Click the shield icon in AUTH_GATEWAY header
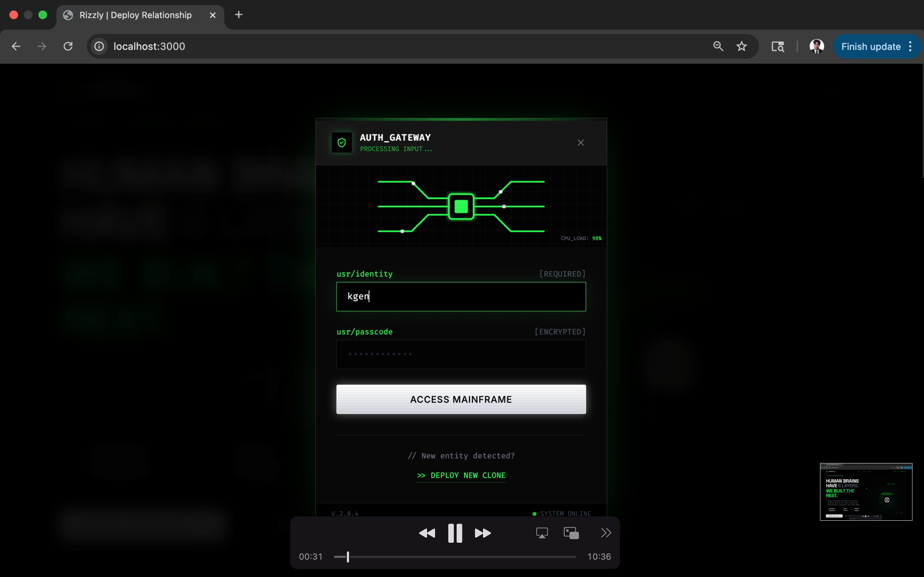Image resolution: width=924 pixels, height=577 pixels. (341, 143)
